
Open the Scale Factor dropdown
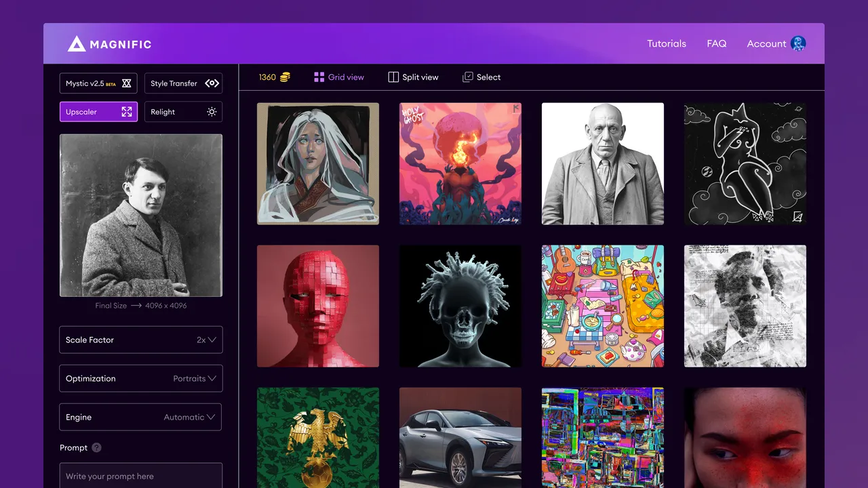point(141,340)
